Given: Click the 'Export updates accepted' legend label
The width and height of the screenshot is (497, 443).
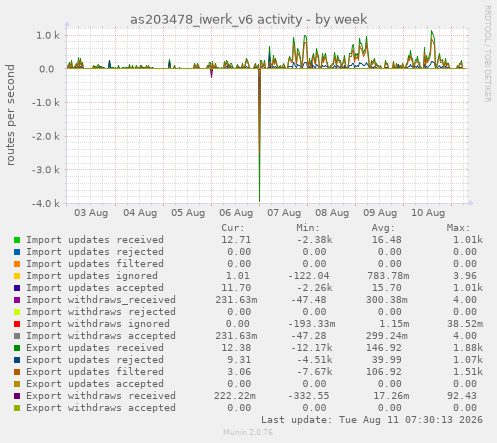Looking at the screenshot, I should 95,384.
